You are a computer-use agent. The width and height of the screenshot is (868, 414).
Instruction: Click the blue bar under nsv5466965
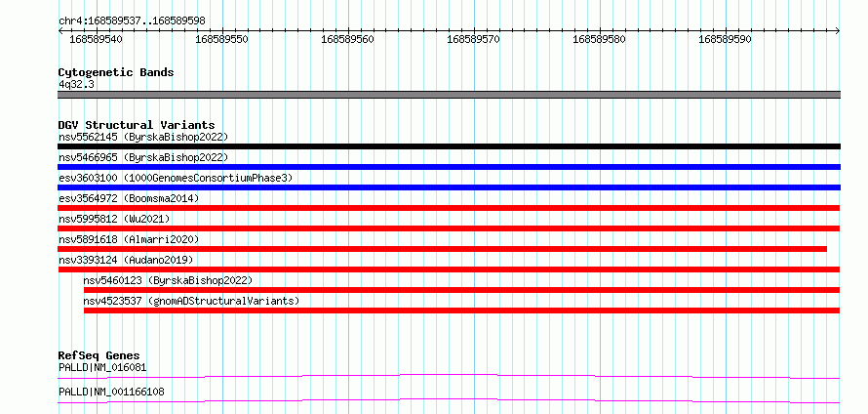pos(449,167)
